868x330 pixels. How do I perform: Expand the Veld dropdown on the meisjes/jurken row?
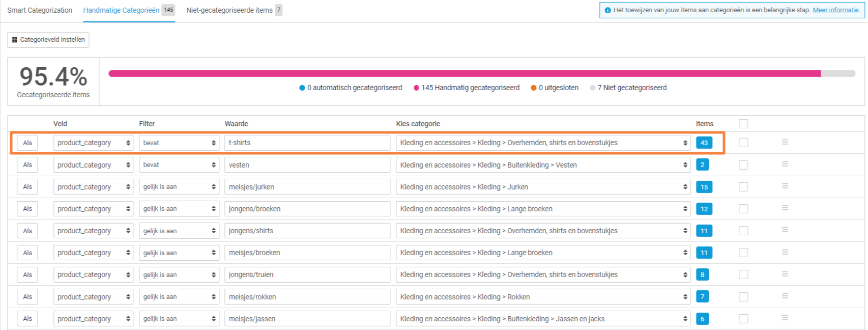(x=93, y=187)
